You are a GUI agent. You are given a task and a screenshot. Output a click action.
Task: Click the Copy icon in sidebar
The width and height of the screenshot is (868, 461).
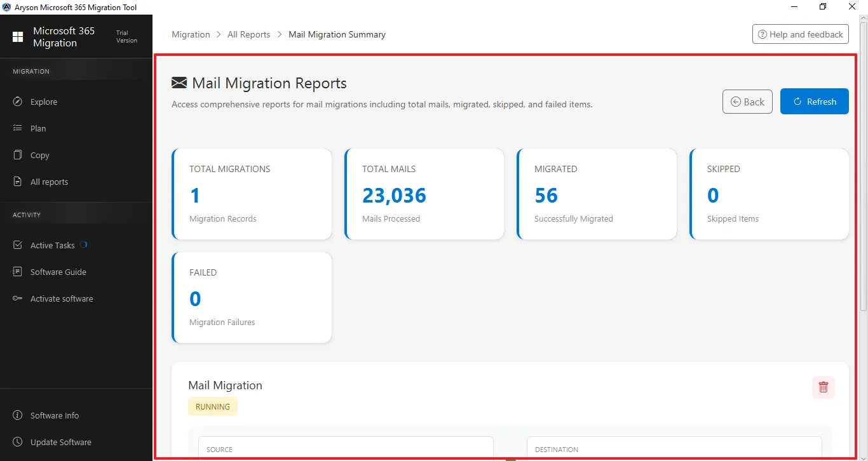(18, 155)
